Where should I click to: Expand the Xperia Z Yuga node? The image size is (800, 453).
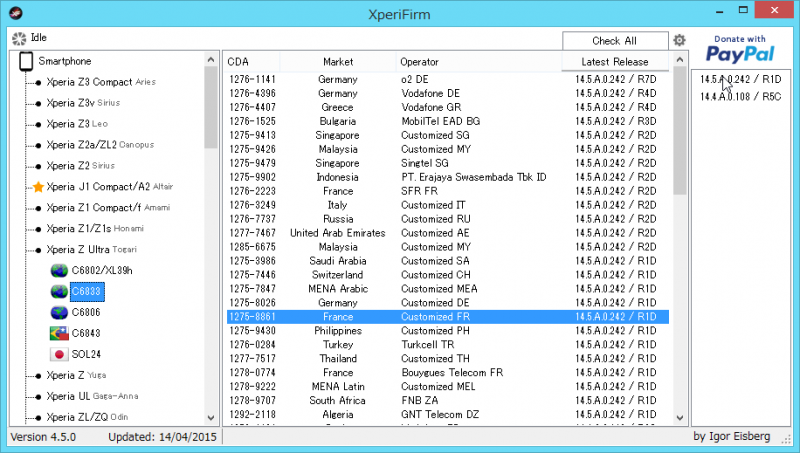point(77,375)
